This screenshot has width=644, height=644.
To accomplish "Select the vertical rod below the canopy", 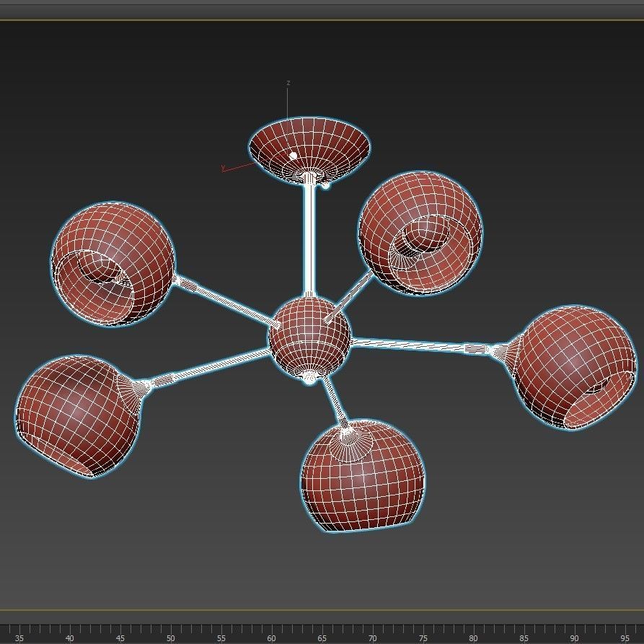I will [x=309, y=239].
